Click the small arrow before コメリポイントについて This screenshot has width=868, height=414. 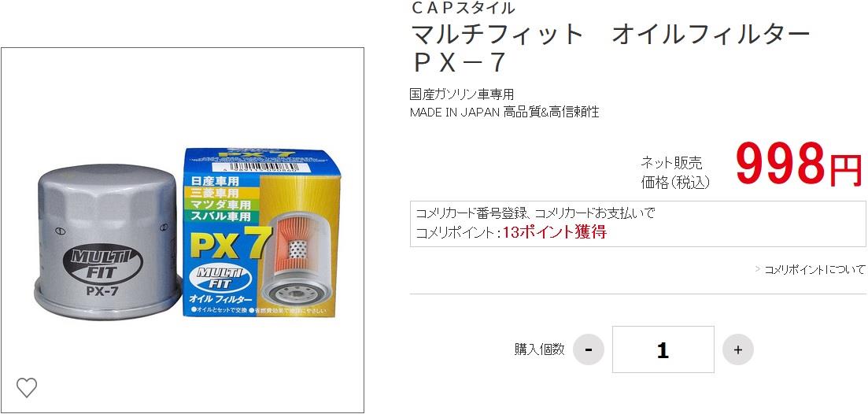tap(758, 269)
